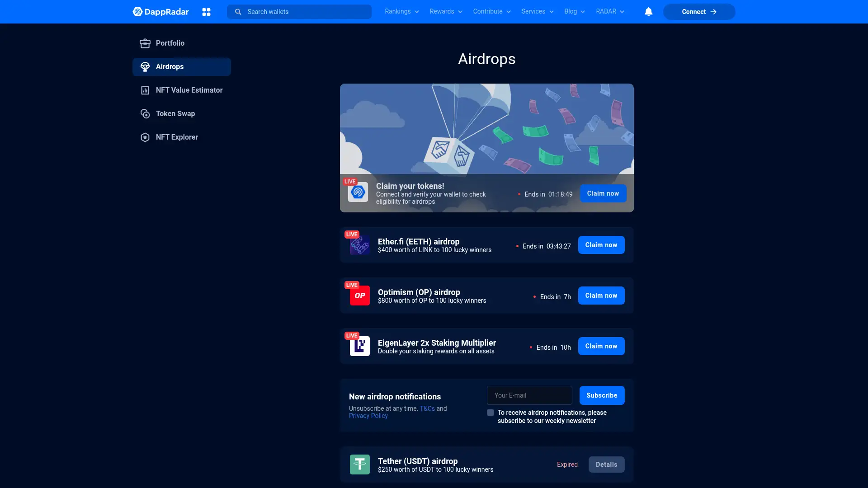Click the Subscribe button
Screen dimensions: 868x488
coord(602,395)
